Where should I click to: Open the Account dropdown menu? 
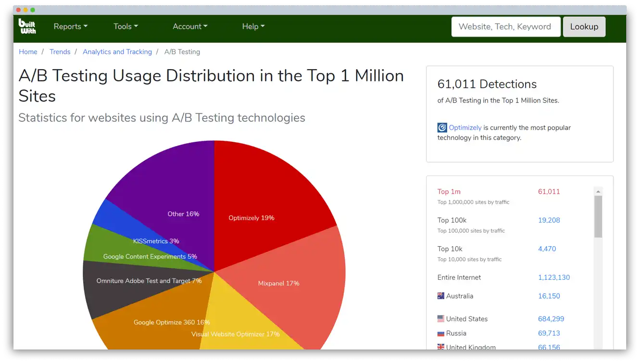(x=190, y=26)
